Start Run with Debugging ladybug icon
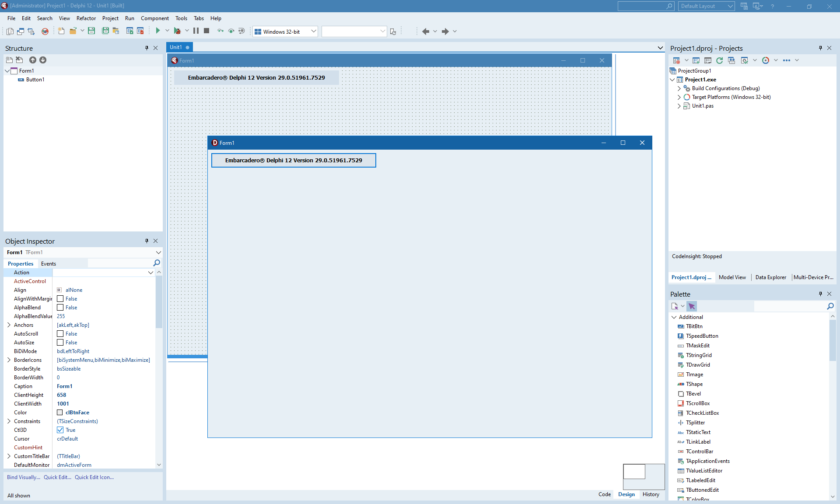The height and width of the screenshot is (504, 840). tap(177, 31)
